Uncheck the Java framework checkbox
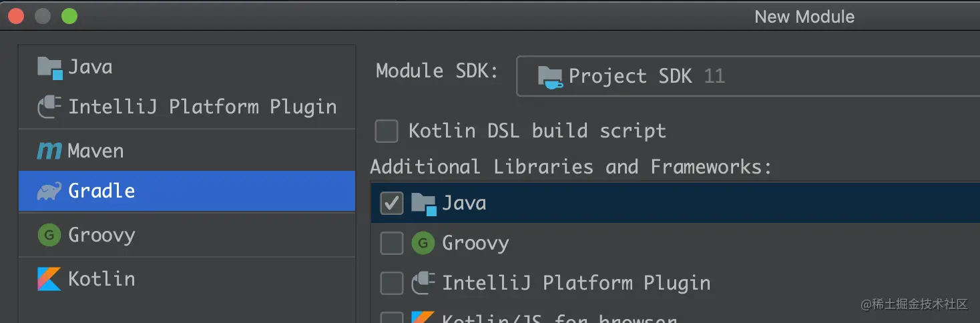The image size is (980, 323). (392, 204)
